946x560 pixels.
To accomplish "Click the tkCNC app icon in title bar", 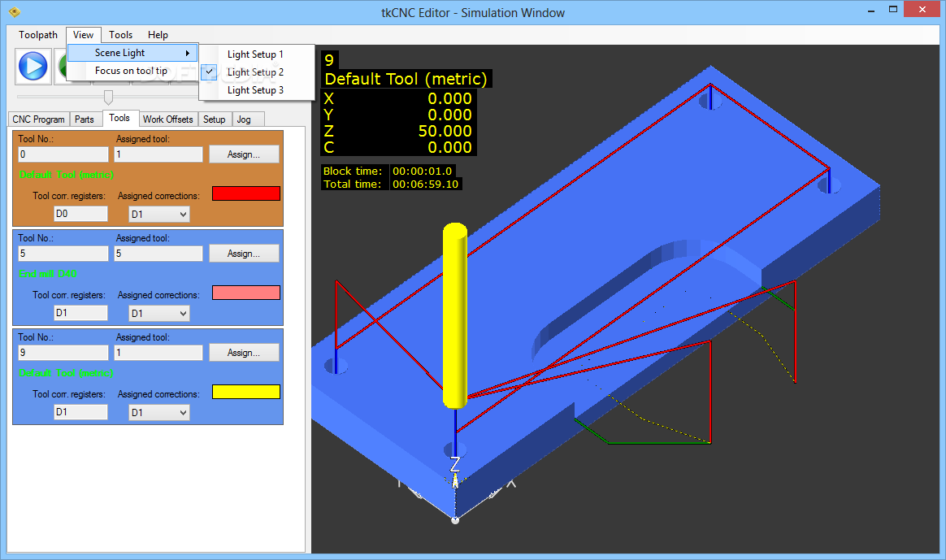I will coord(15,12).
